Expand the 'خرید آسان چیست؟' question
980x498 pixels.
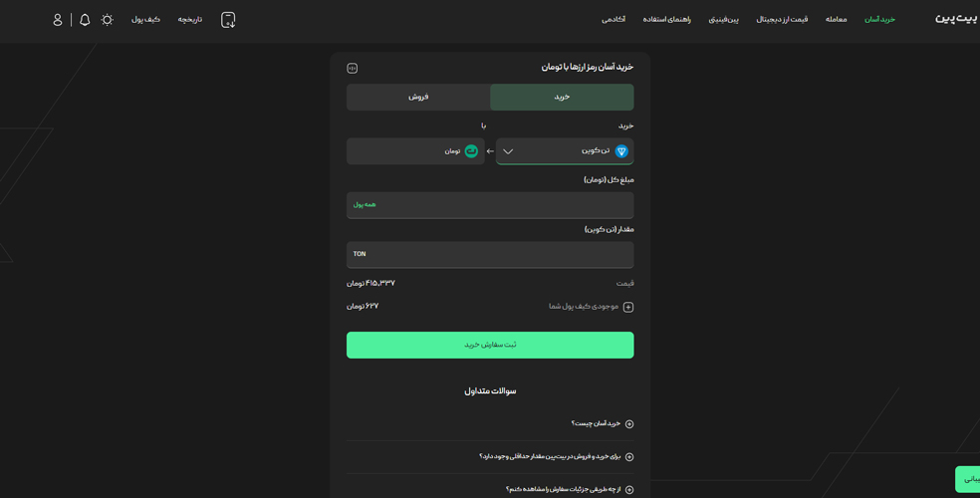click(x=628, y=424)
